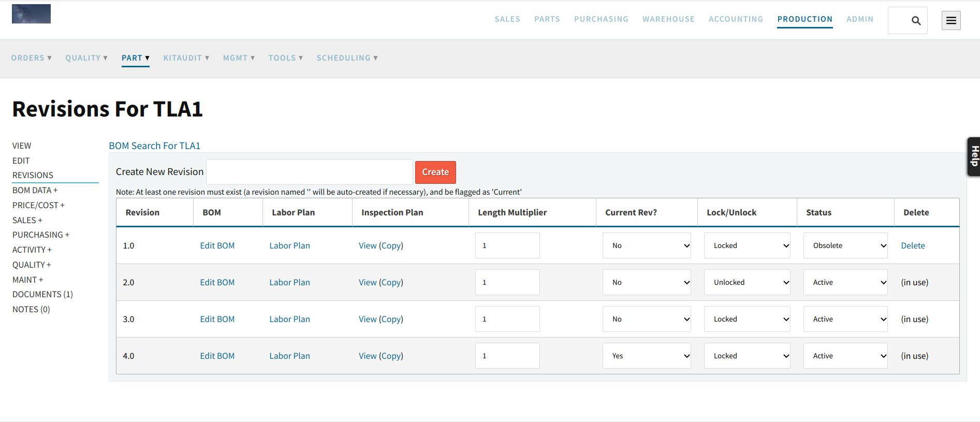Viewport: 980px width, 422px height.
Task: Open Current Rev dropdown for revision 2.0
Action: coord(647,282)
